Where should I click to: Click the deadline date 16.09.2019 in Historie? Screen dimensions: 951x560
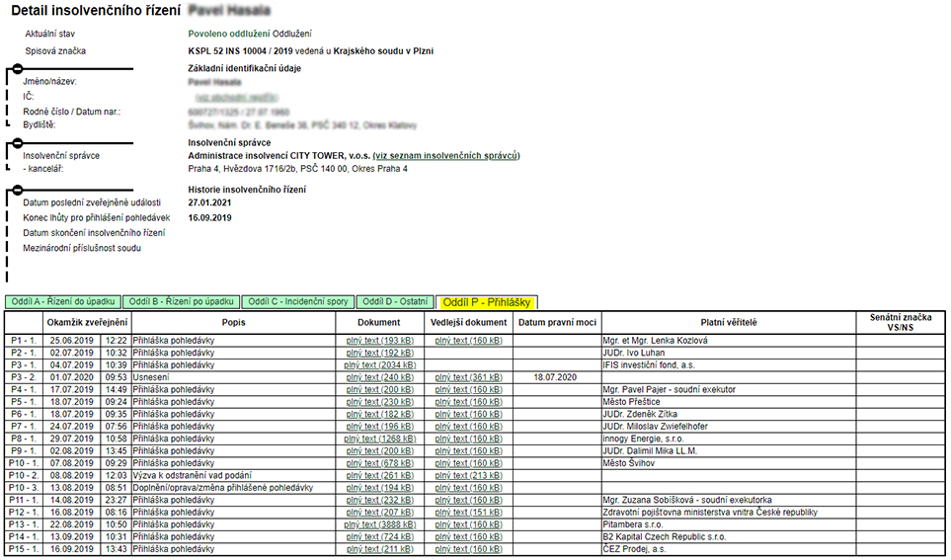209,218
